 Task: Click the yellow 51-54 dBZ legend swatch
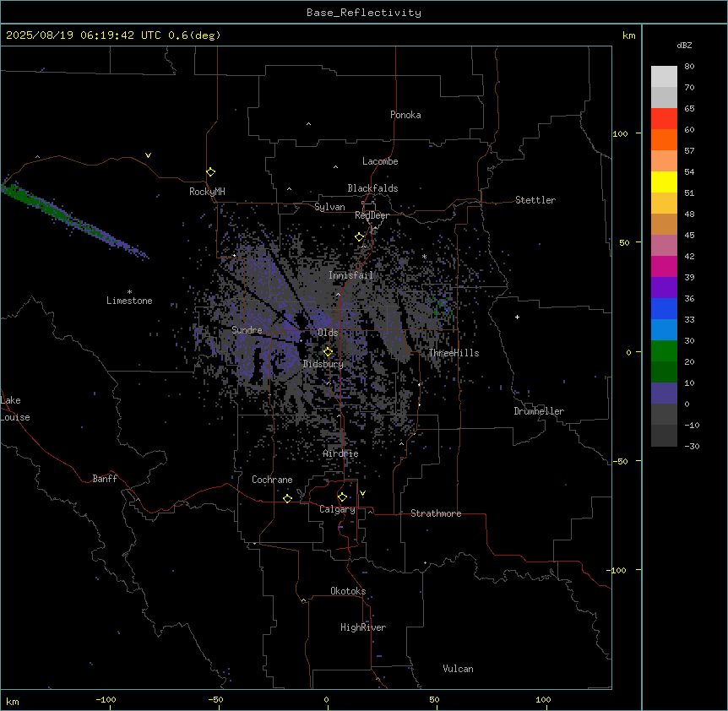pyautogui.click(x=664, y=182)
